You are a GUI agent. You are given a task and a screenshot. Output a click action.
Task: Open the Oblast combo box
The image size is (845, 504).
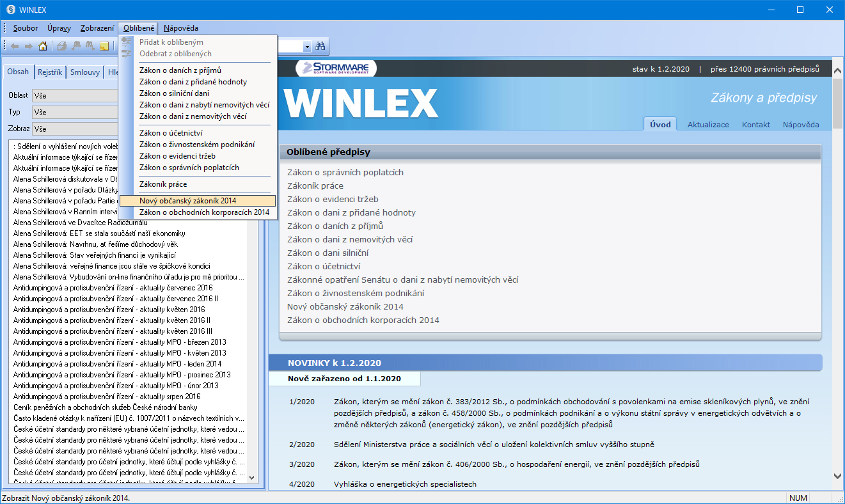(x=75, y=95)
